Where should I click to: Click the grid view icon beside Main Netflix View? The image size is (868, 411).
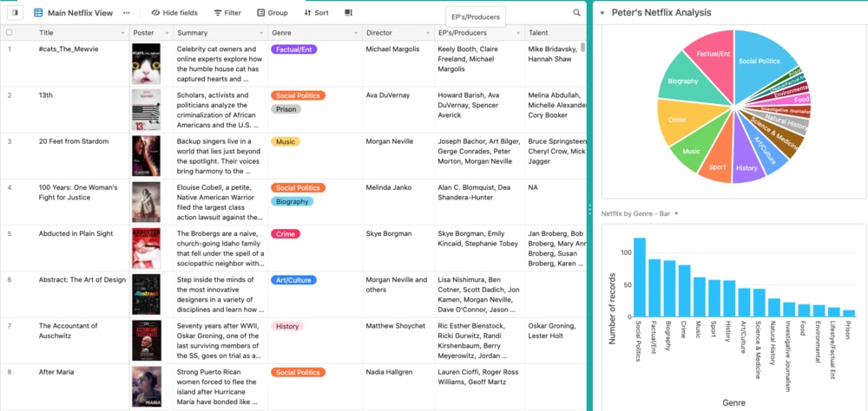(38, 13)
